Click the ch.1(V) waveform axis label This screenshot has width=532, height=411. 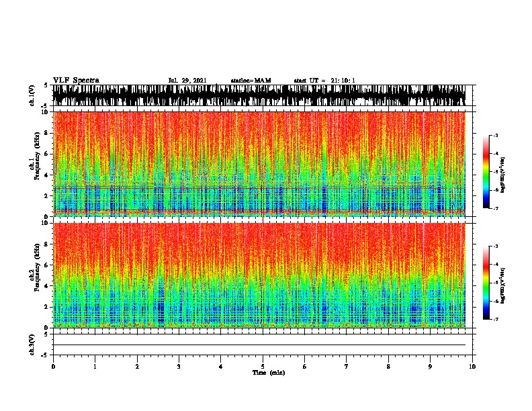pos(32,95)
